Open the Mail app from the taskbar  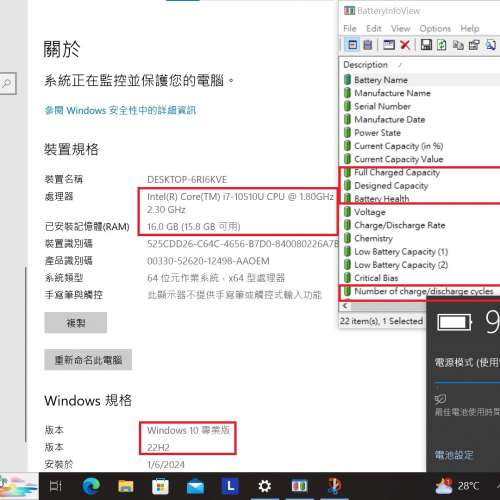click(x=195, y=487)
